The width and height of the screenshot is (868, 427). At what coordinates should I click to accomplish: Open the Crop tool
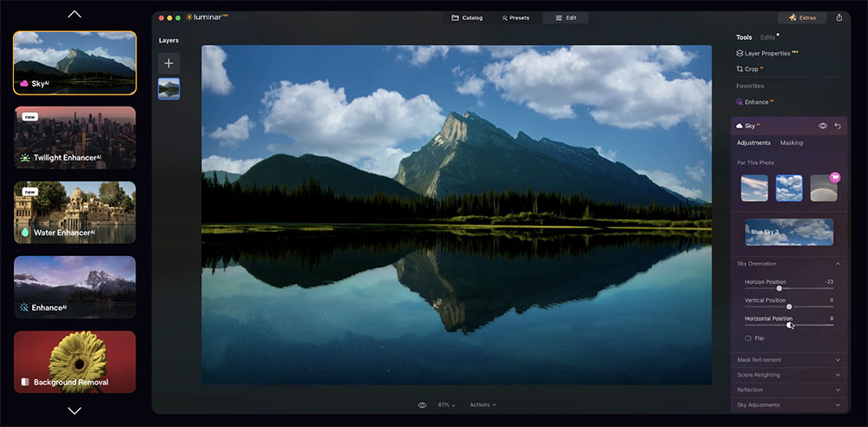pyautogui.click(x=750, y=69)
